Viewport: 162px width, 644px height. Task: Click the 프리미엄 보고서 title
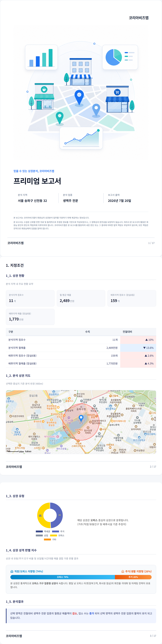37,181
